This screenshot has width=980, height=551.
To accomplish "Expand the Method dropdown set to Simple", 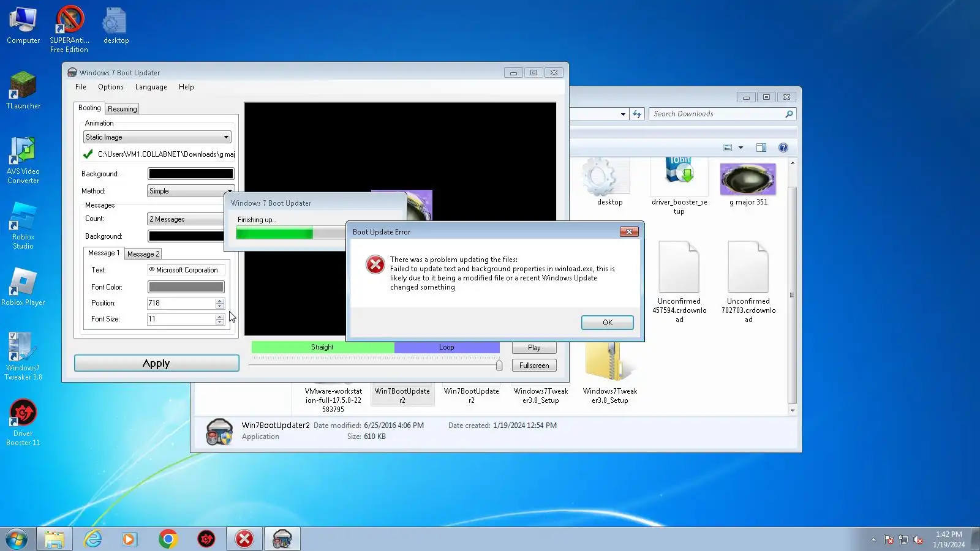I will (190, 191).
